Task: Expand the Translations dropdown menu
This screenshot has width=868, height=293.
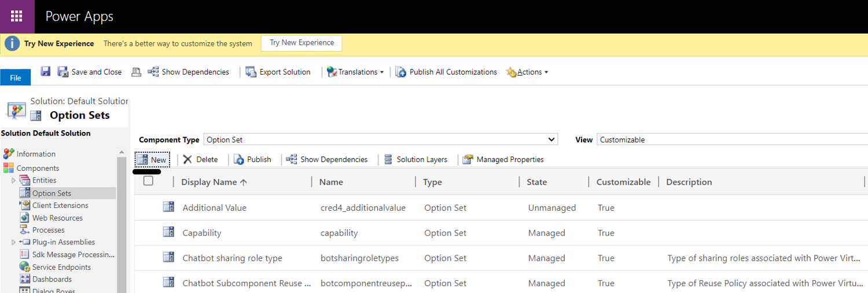Action: pos(356,72)
